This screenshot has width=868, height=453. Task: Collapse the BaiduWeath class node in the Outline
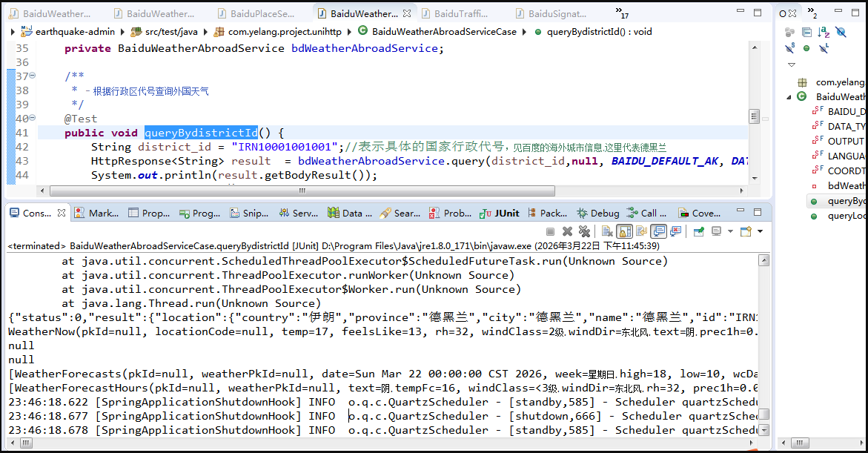coord(789,97)
